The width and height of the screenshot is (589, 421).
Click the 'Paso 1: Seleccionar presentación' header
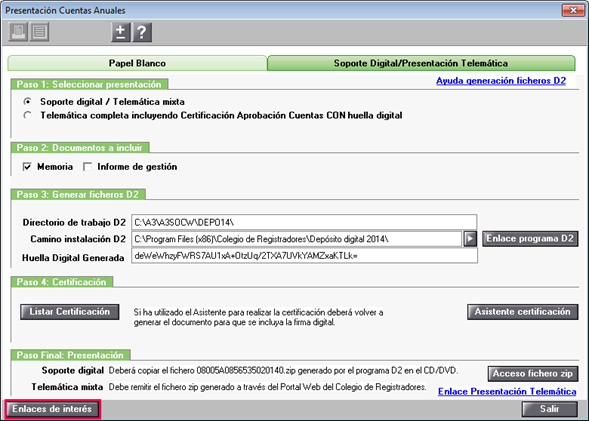tap(89, 85)
